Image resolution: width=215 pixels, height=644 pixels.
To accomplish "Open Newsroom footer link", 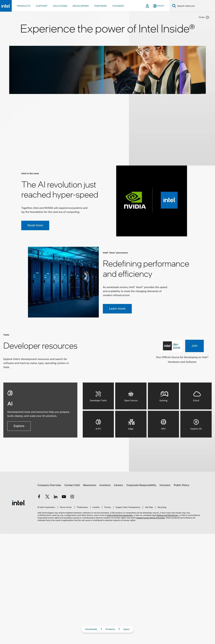I will coord(90,485).
